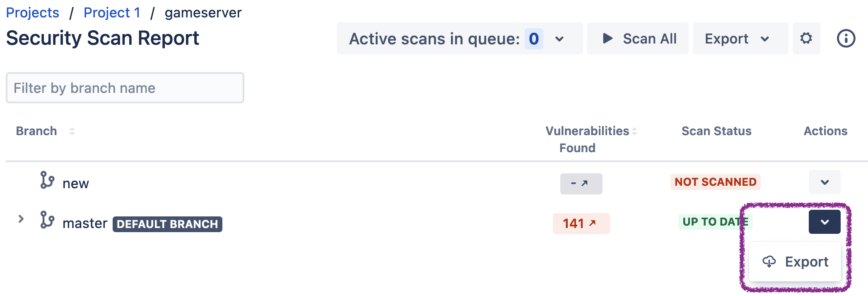This screenshot has height=296, width=868.
Task: Click the NOT SCANNED status label
Action: coord(715,182)
